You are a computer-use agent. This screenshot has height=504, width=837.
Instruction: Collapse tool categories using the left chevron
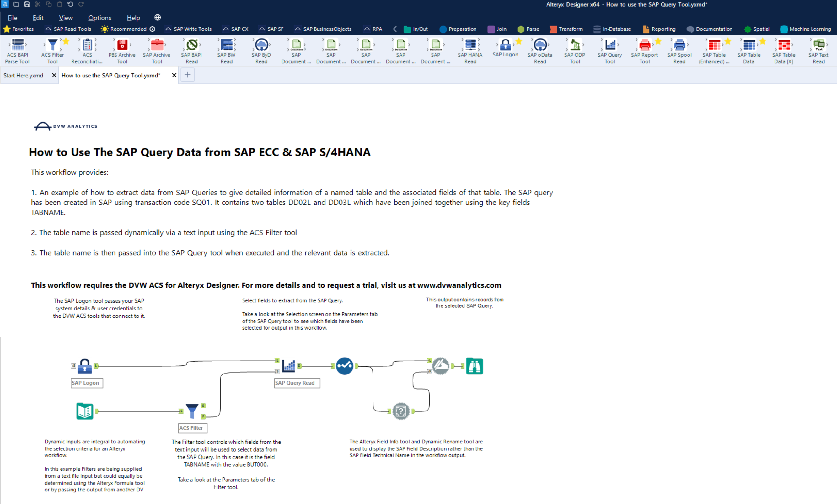(395, 29)
